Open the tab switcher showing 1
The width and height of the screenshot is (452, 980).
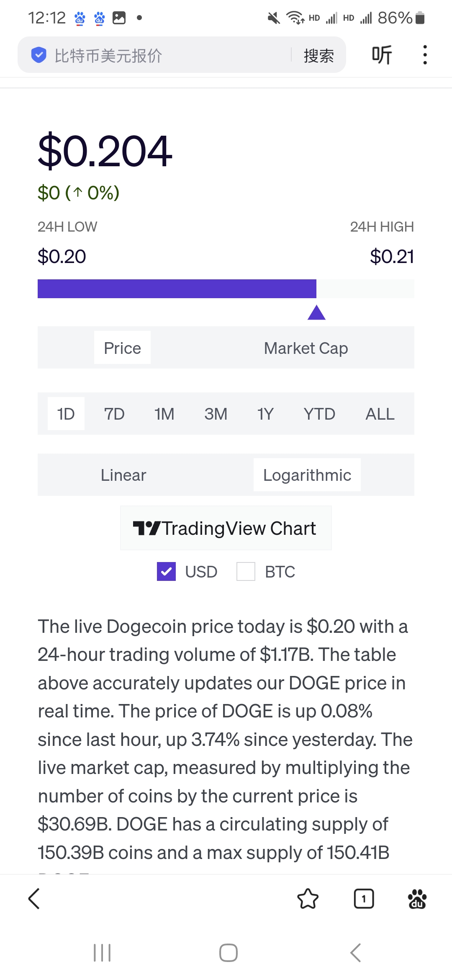tap(364, 899)
